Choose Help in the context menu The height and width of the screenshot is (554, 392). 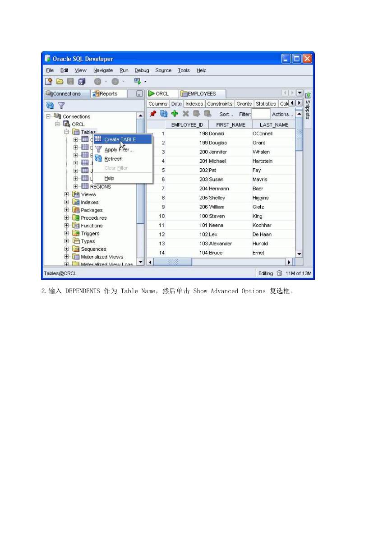click(x=123, y=178)
